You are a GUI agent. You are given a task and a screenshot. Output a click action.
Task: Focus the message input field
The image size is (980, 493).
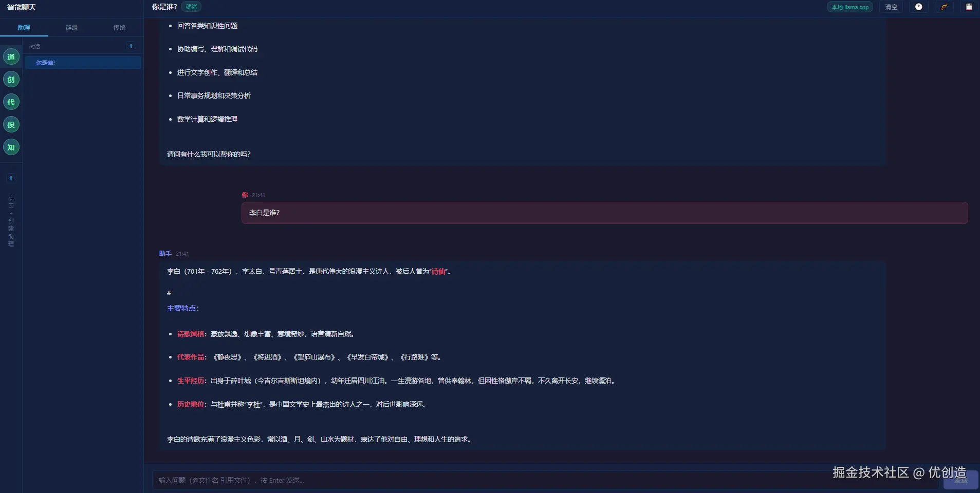545,480
